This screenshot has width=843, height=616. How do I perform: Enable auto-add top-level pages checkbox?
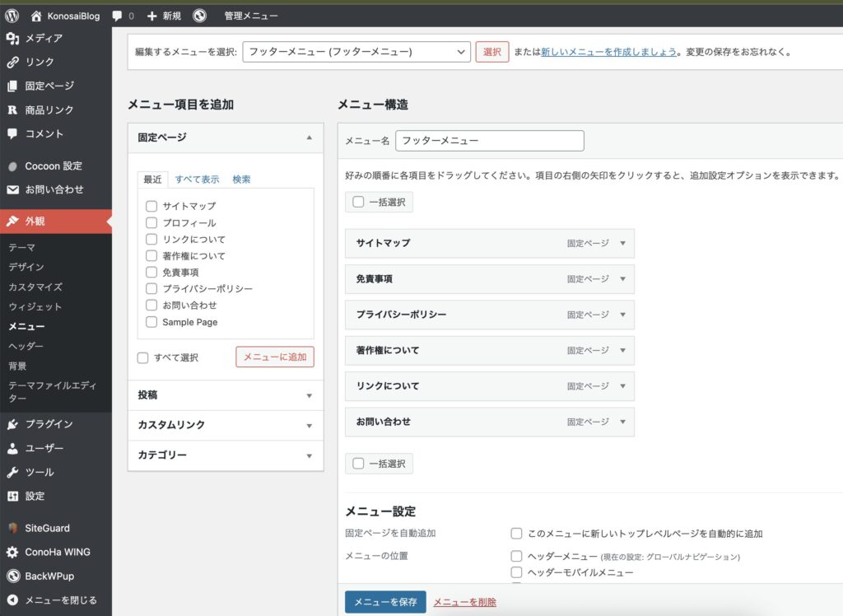click(x=516, y=533)
